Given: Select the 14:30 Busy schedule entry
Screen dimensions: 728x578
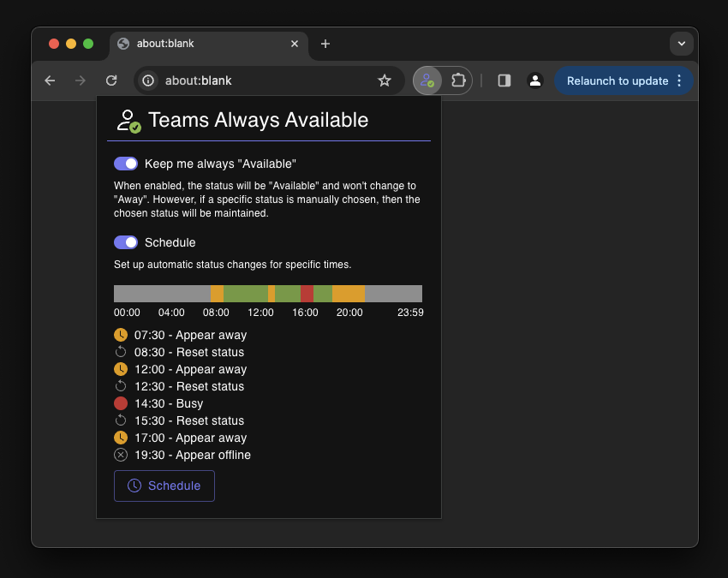Looking at the screenshot, I should pos(168,403).
